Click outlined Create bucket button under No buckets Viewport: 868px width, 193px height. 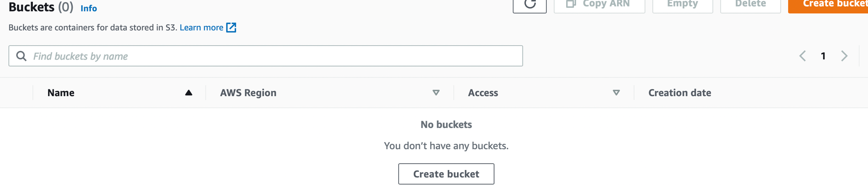446,174
